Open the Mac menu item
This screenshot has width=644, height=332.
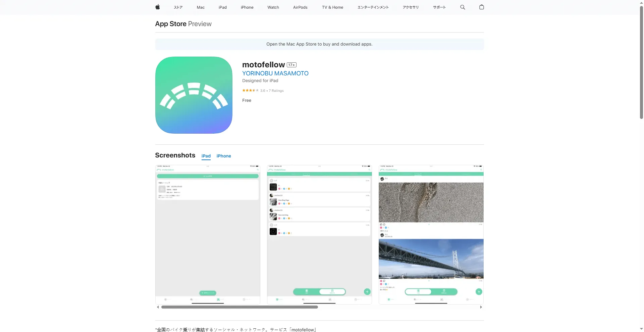pos(201,7)
